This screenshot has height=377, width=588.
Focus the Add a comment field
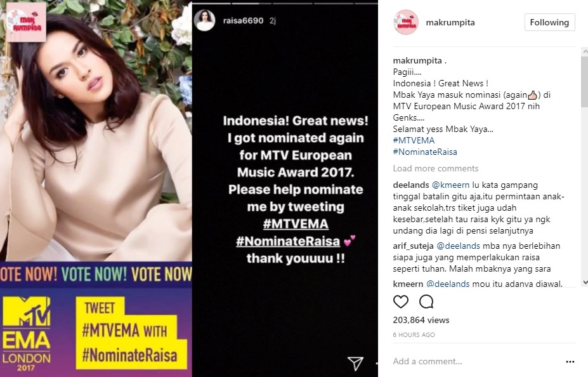coord(476,362)
